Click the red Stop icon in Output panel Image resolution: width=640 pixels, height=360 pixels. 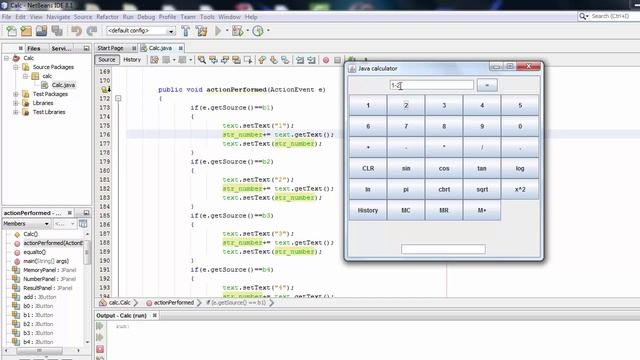(100, 349)
